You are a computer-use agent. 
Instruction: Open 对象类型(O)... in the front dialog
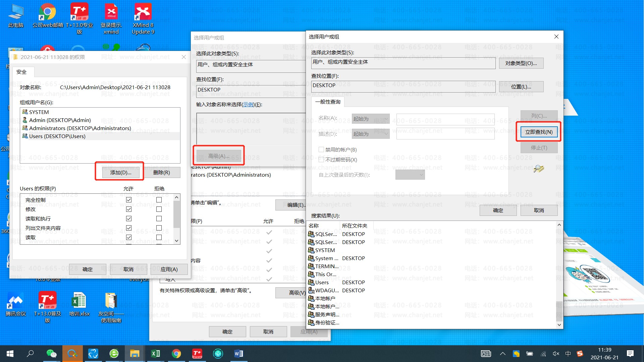[x=521, y=63]
